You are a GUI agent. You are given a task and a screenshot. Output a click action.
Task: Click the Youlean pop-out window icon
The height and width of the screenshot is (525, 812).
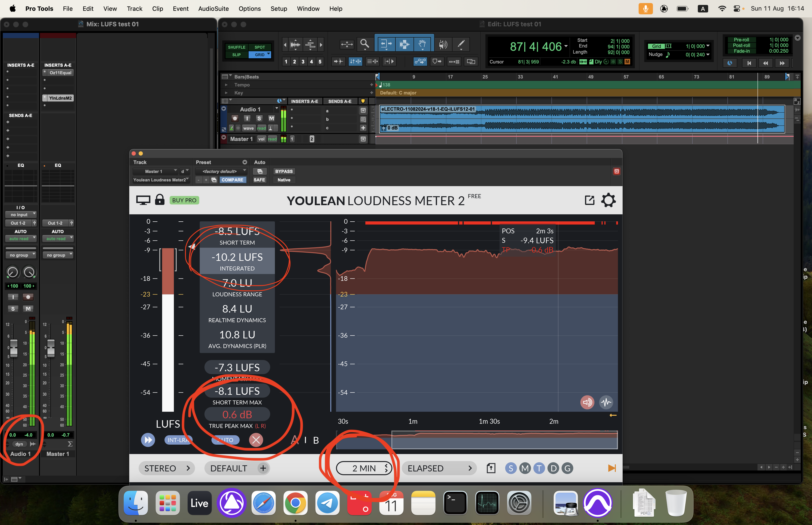coord(589,200)
